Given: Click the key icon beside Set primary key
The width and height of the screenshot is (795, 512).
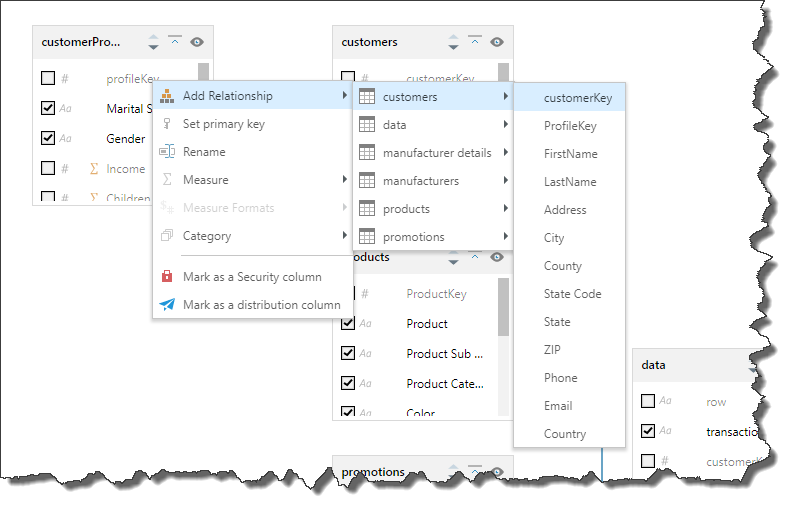Looking at the screenshot, I should (x=167, y=124).
